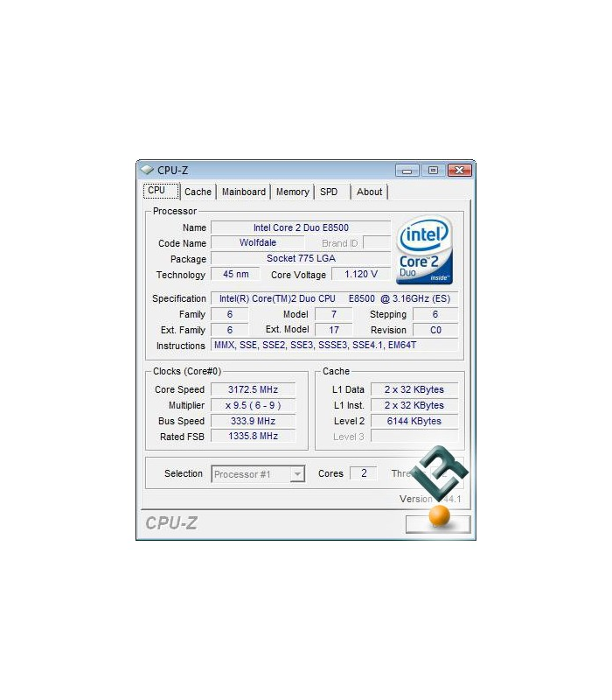The height and width of the screenshot is (700, 612).
Task: Click the Socket 775 LGA package value
Action: [x=301, y=258]
